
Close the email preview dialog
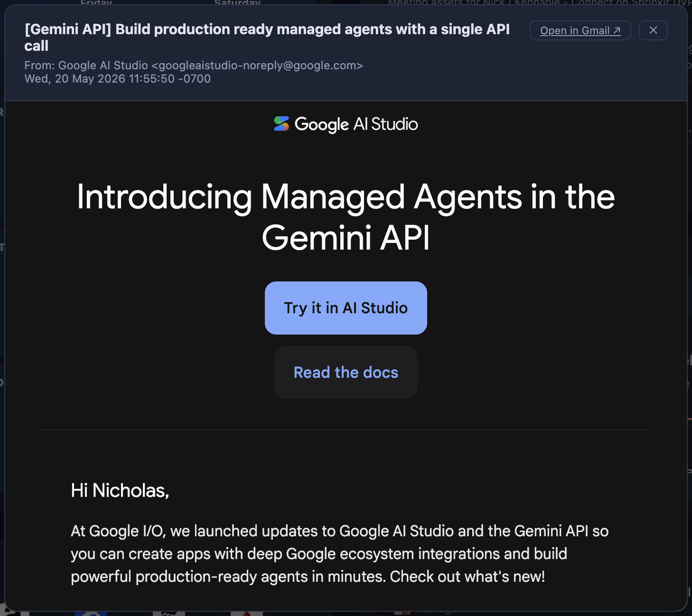point(653,30)
